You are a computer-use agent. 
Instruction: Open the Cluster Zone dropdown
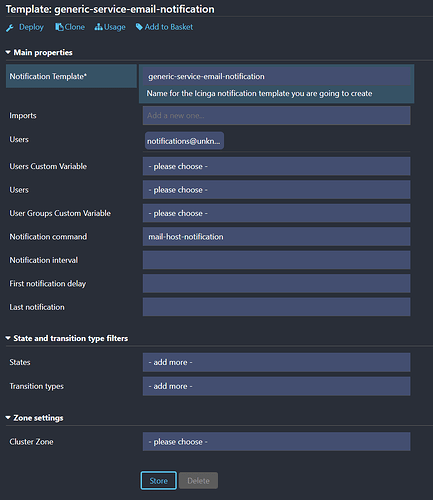(x=276, y=442)
